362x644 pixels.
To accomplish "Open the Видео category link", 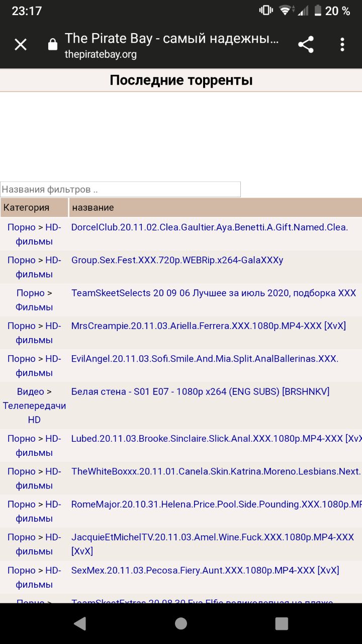I will pos(30,391).
